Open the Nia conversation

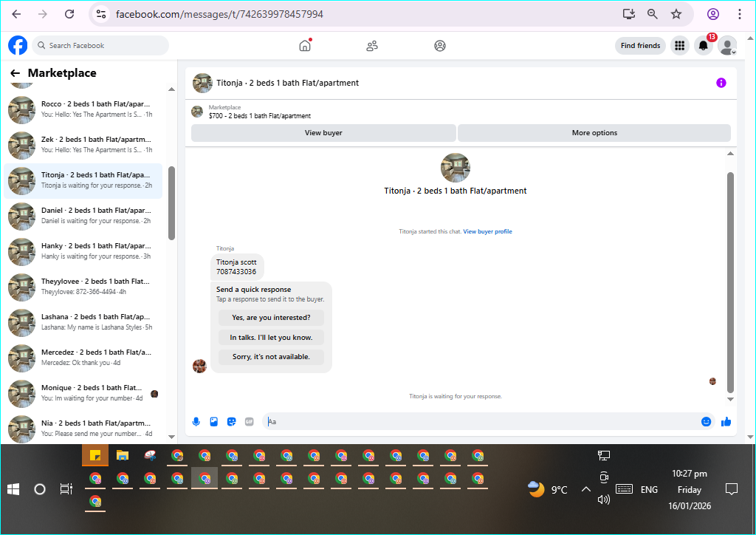(83, 429)
